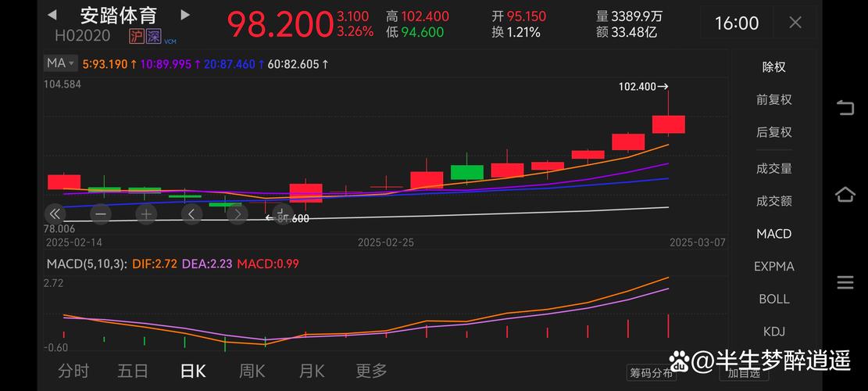Tap the date label 2025-02-25

coord(386,242)
